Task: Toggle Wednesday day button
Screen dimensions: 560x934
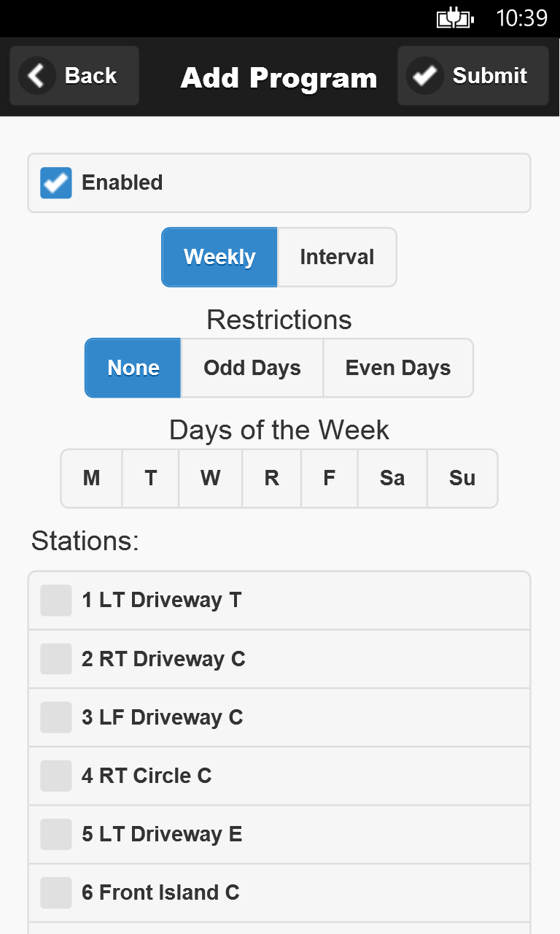Action: 210,479
